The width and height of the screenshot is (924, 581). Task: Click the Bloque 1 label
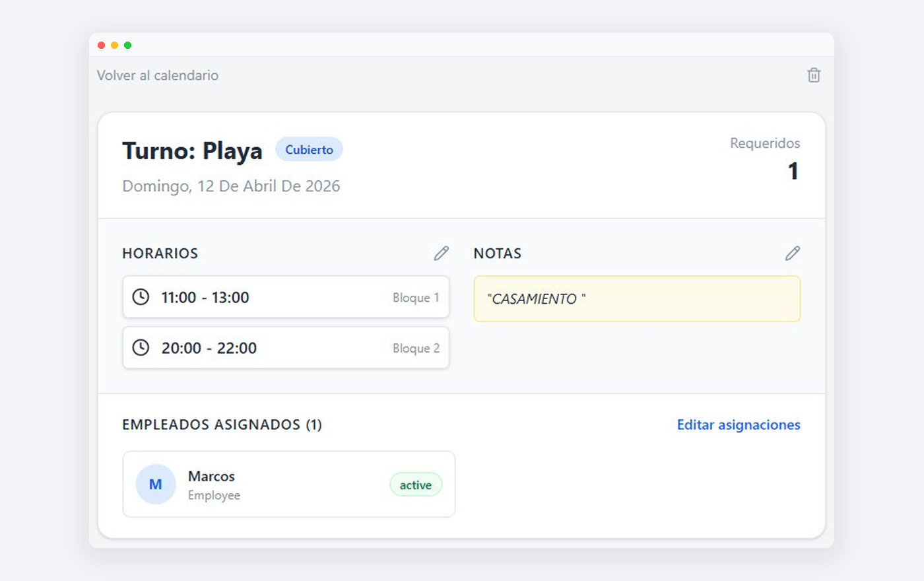coord(416,298)
